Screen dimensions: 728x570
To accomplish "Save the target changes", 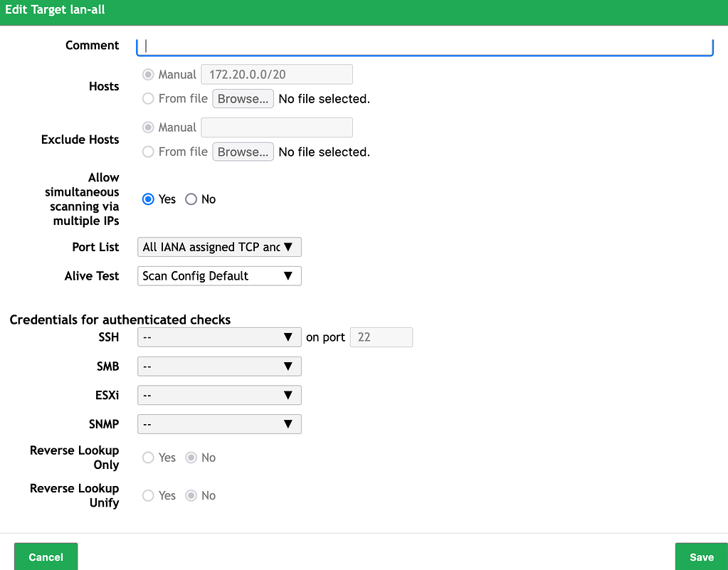I will (x=701, y=556).
